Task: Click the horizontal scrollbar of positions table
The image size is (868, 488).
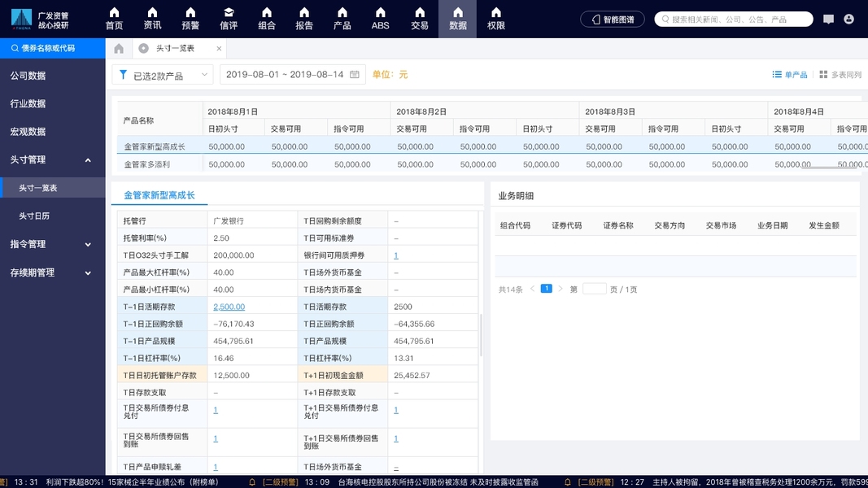Action: tap(828, 167)
